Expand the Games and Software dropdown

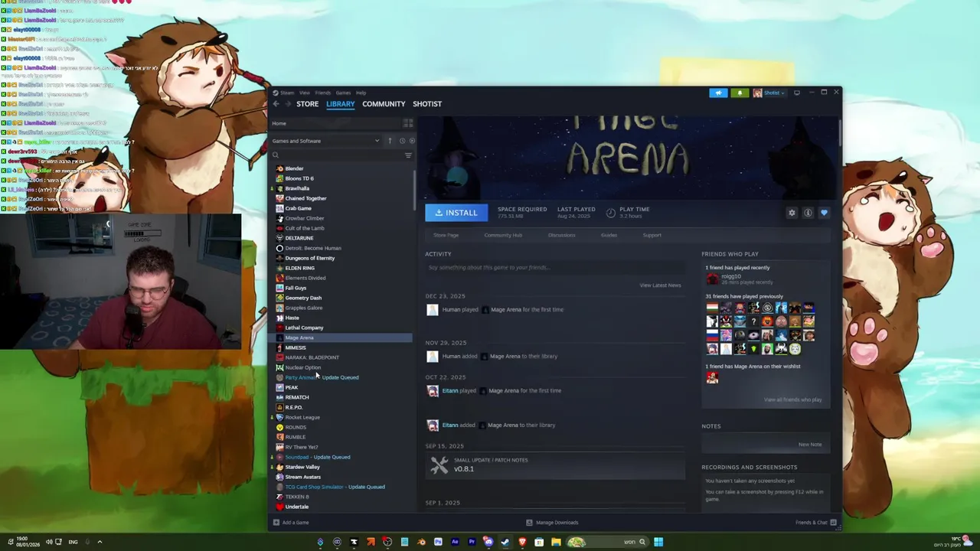[325, 141]
